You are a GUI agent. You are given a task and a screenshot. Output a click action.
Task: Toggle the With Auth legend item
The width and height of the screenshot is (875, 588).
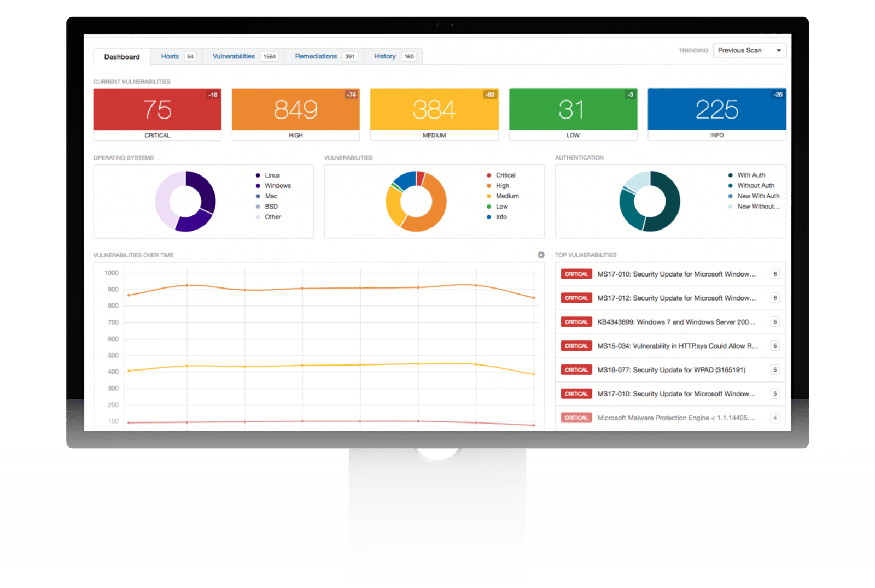(x=751, y=175)
